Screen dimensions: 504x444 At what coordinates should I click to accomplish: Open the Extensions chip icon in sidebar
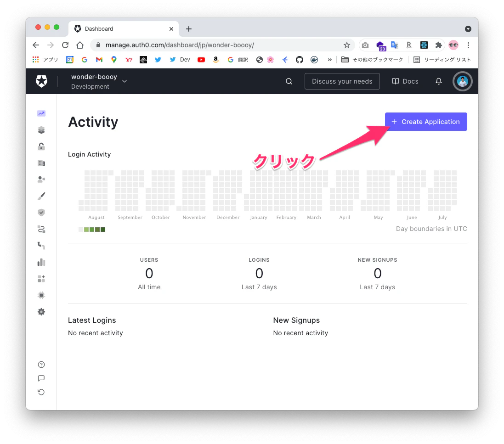(x=41, y=295)
